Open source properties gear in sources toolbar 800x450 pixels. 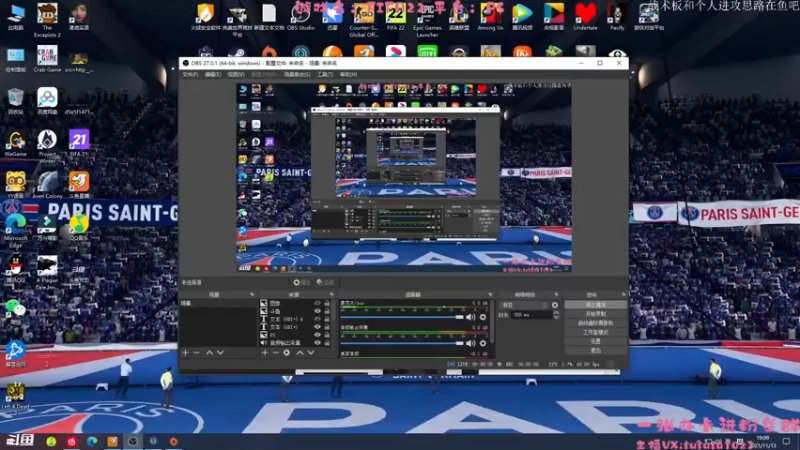pos(287,353)
